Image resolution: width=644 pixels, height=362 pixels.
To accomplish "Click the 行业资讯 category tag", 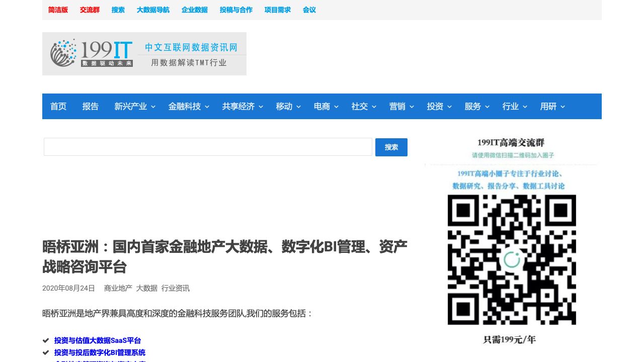I will point(175,288).
